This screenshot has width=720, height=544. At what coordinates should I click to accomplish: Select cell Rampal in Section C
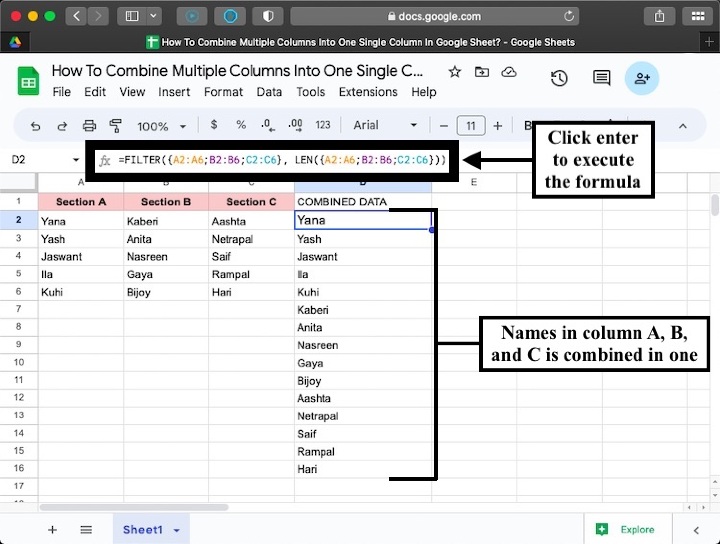pyautogui.click(x=251, y=275)
